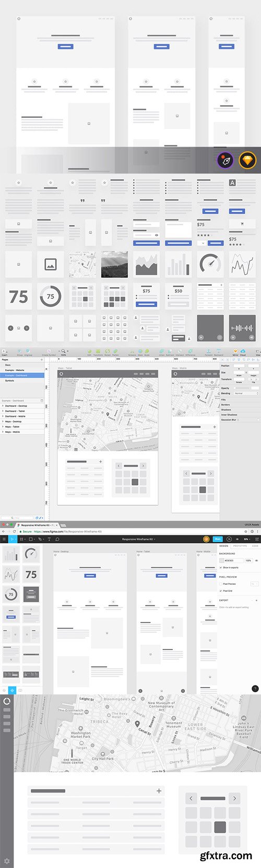Add a new page in Sketch Pages
Viewport: 261px width, 868px height.
[42, 360]
